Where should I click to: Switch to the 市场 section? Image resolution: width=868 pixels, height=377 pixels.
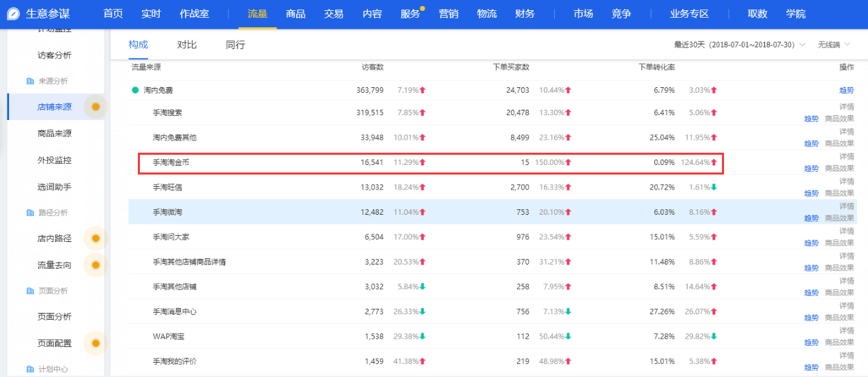click(x=583, y=14)
